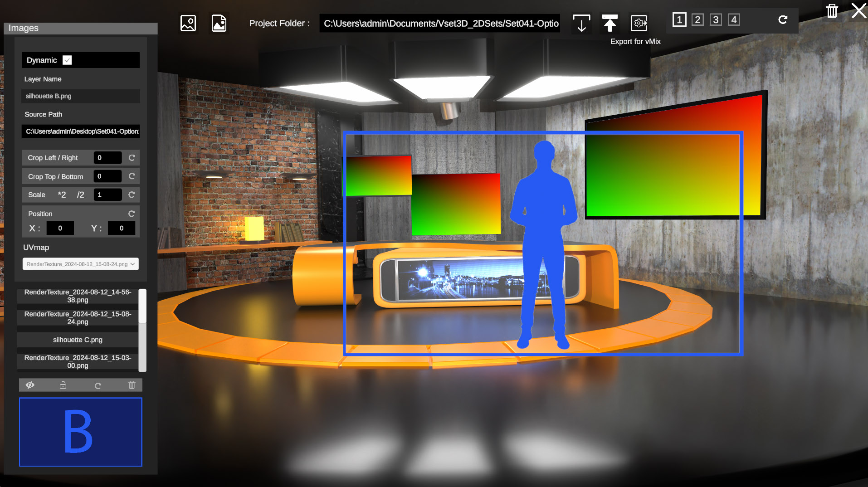The width and height of the screenshot is (868, 487).
Task: Select layer RenderTexture_2024-08-12_14-56-38.png
Action: [78, 296]
